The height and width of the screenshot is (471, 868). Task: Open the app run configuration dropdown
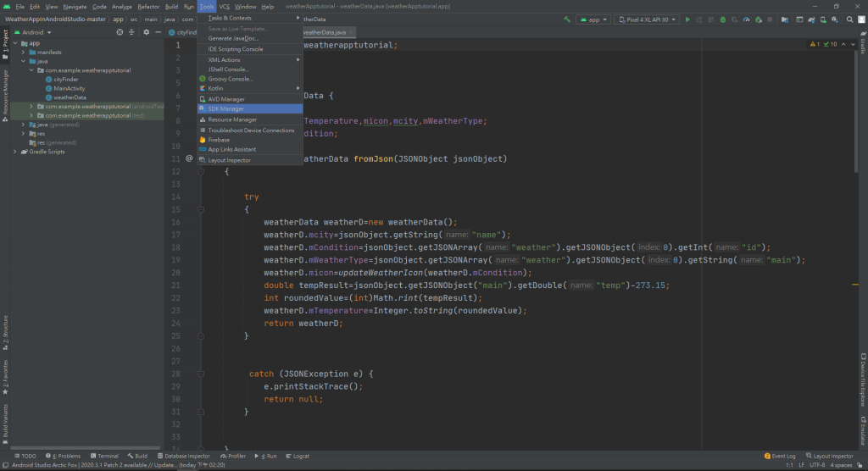click(x=593, y=19)
